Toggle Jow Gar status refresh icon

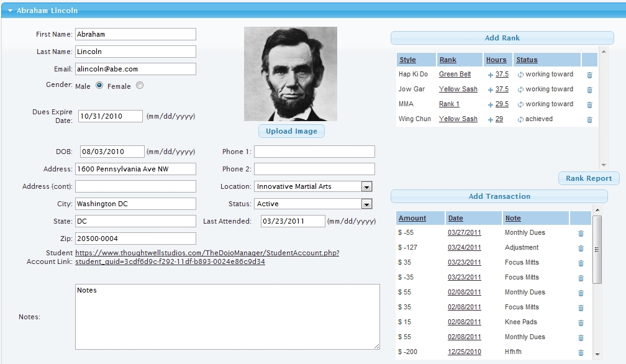tap(520, 90)
